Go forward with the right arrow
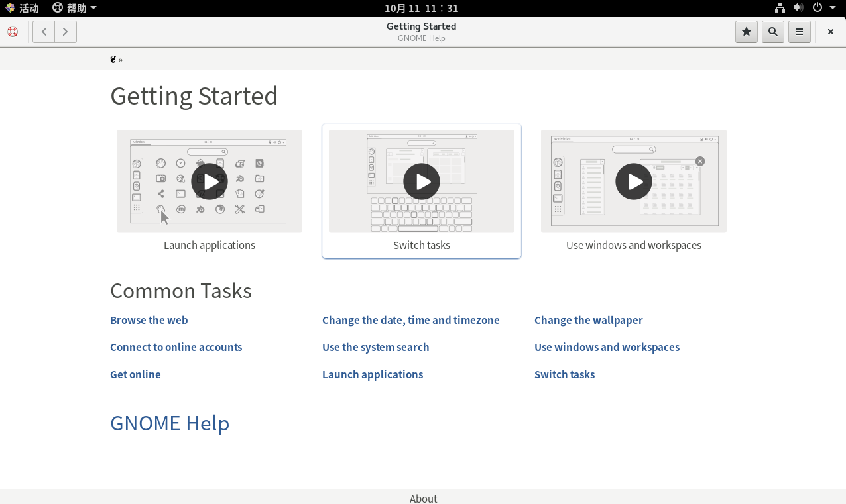The width and height of the screenshot is (846, 504). click(65, 31)
